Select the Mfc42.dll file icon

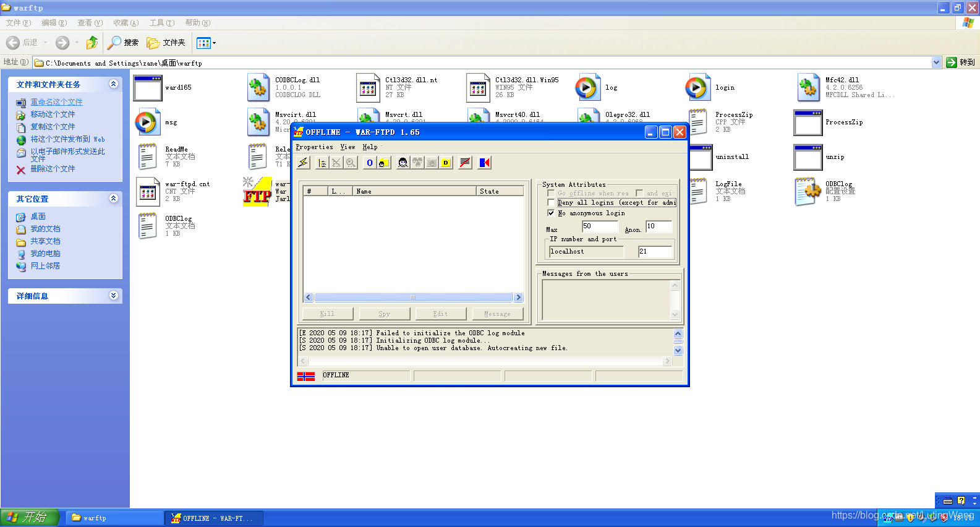coord(808,88)
